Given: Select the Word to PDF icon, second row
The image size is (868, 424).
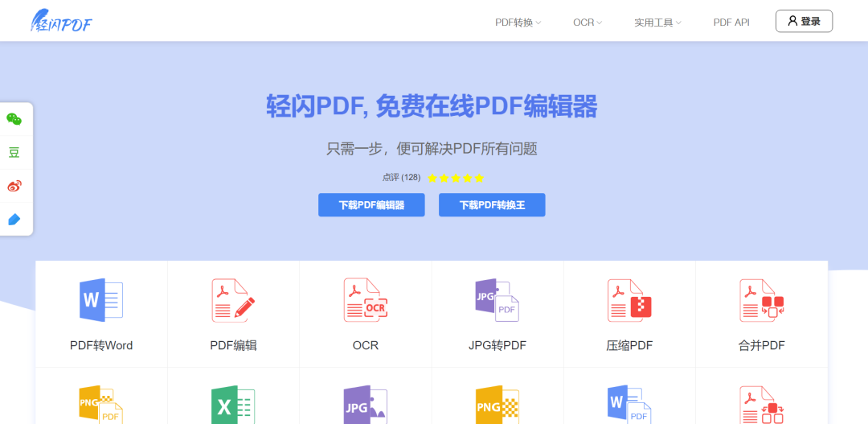Looking at the screenshot, I should 629,405.
